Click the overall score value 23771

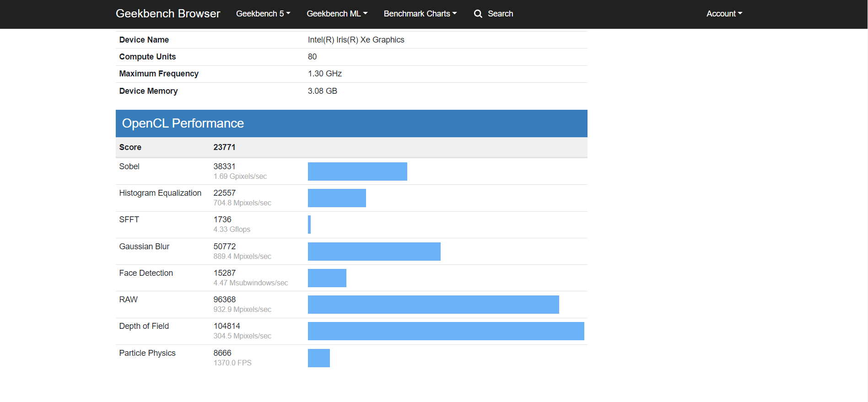point(224,147)
